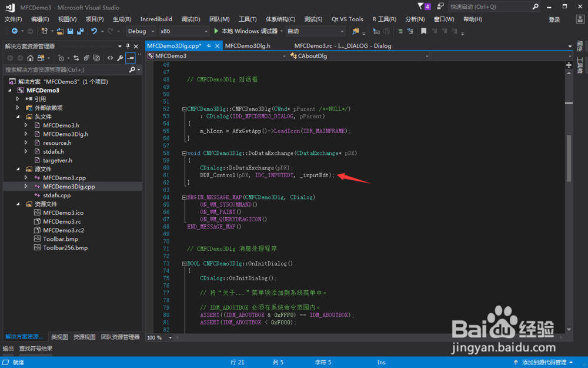Save the current file with disk icon

[70, 31]
